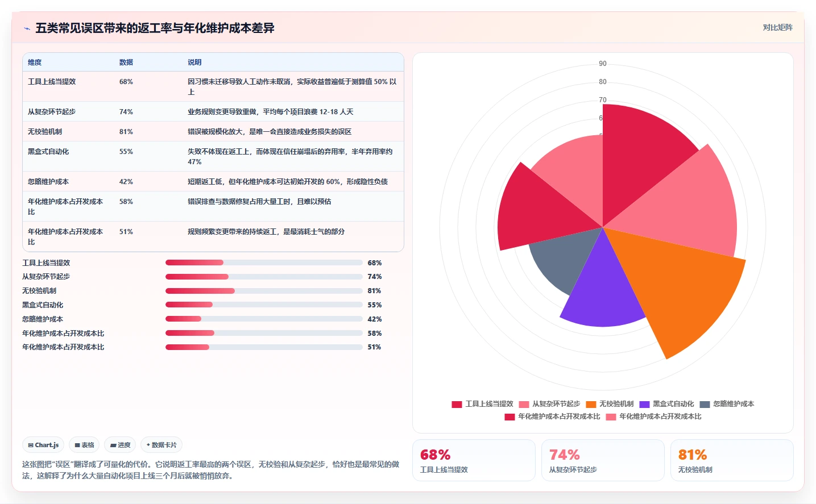Toggle the purple 黑盒式自动化 legend item

click(666, 404)
